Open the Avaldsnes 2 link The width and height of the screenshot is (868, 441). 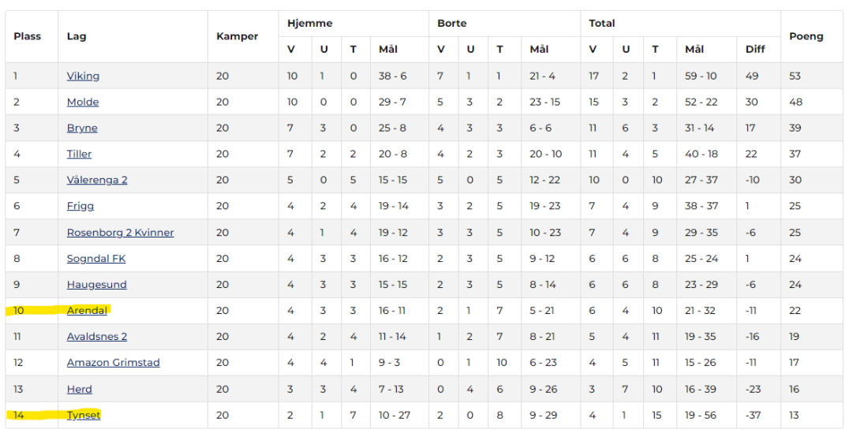[97, 336]
